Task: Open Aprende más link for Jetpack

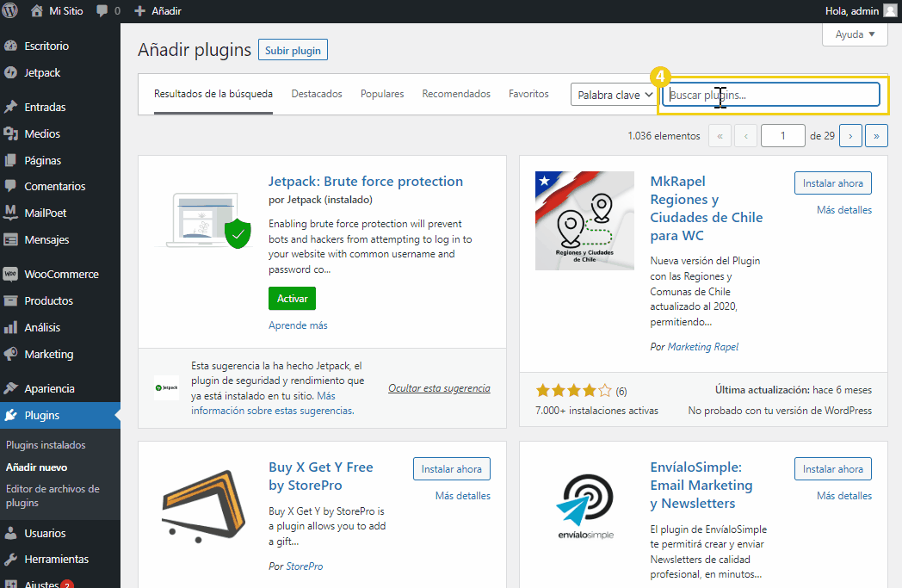Action: coord(298,325)
